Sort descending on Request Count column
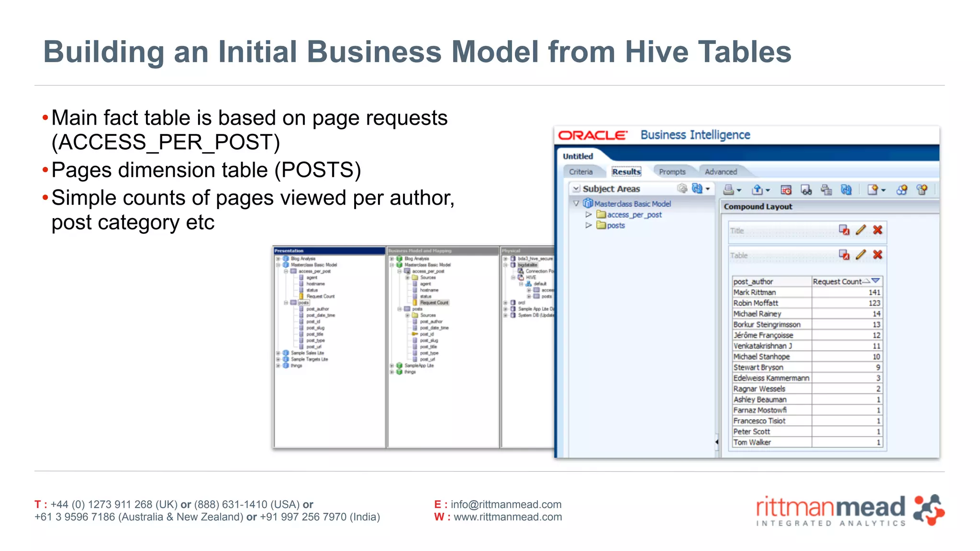The height and width of the screenshot is (551, 980). pos(876,281)
